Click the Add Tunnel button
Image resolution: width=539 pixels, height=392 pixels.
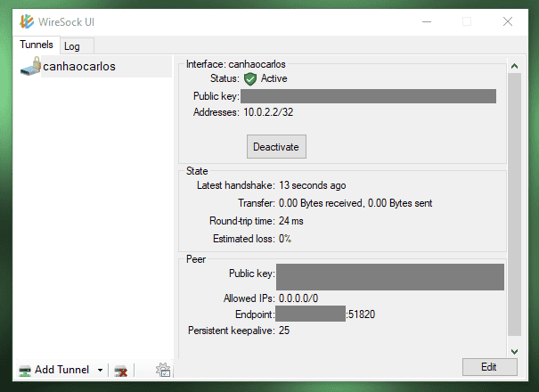tap(54, 370)
